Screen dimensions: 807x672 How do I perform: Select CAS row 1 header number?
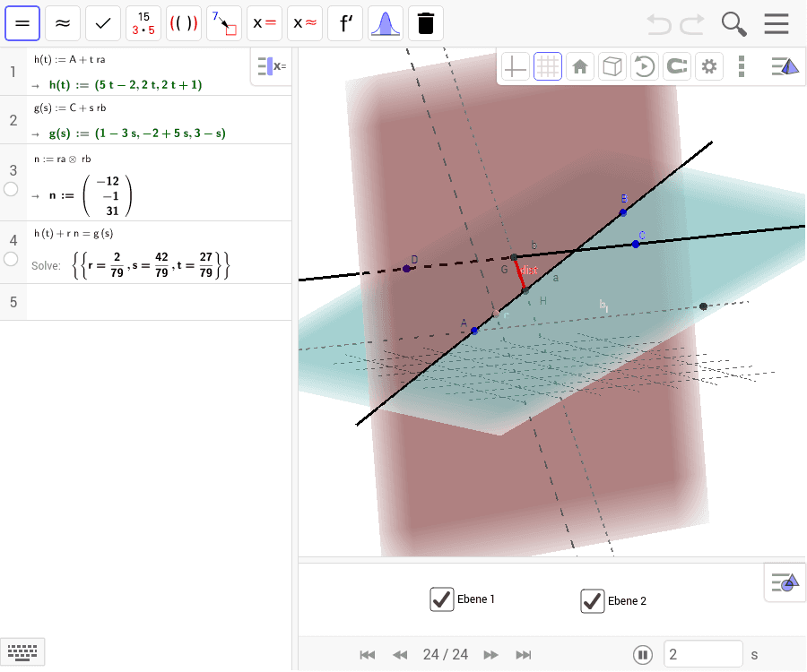click(x=13, y=72)
